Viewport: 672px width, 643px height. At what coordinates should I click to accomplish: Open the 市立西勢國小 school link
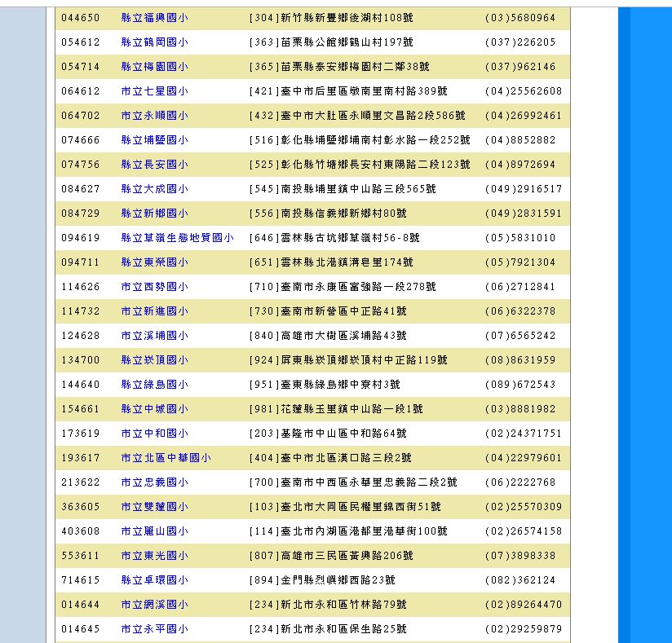point(154,287)
